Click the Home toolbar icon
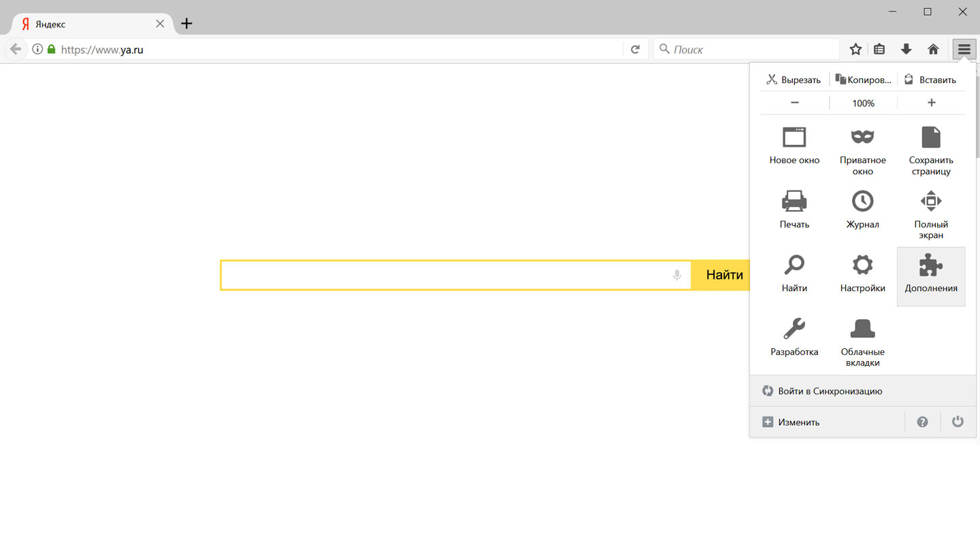980x551 pixels. pos(933,49)
